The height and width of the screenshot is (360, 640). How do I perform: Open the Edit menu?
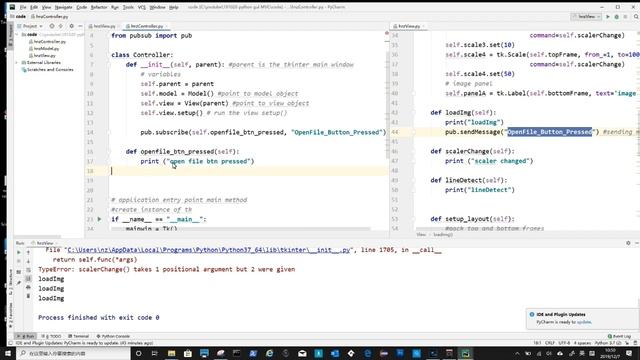coord(34,7)
